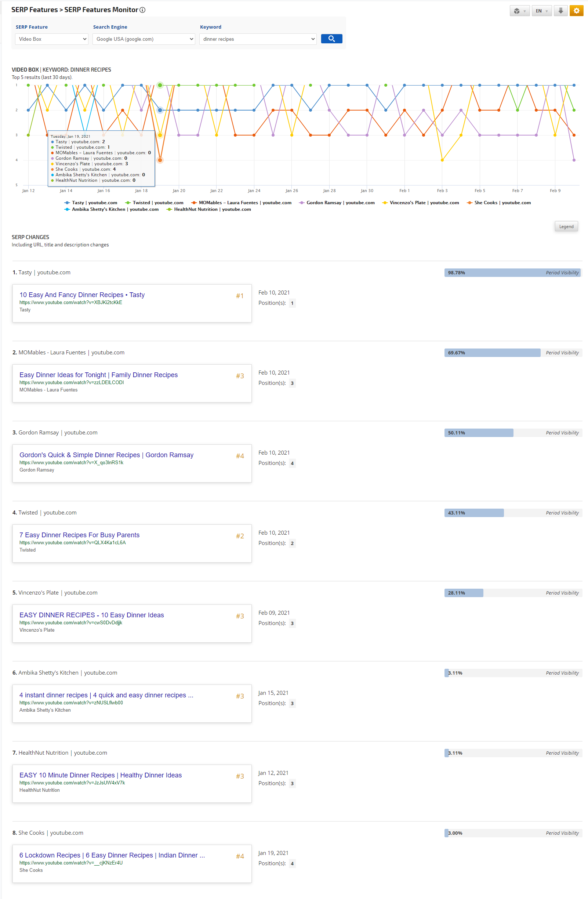Click the MOMables video URL with zzLDEILCODI
Screen dimensions: 588x899
coord(72,383)
